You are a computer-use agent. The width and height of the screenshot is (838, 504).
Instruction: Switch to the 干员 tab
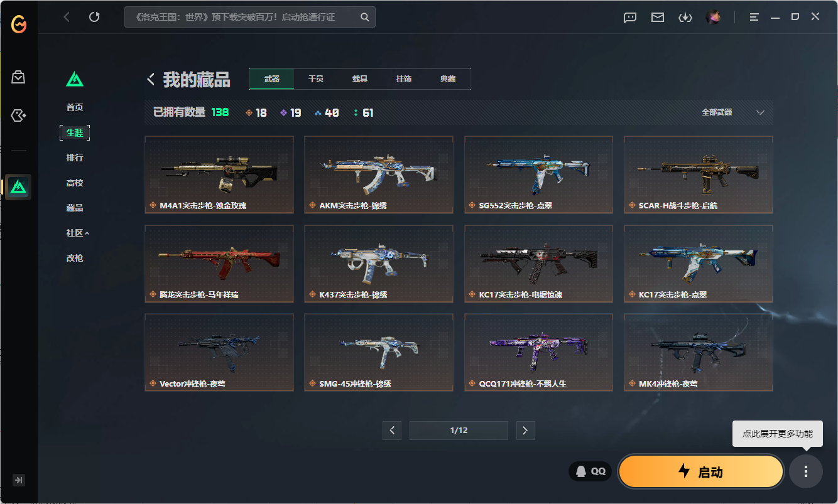coord(316,79)
